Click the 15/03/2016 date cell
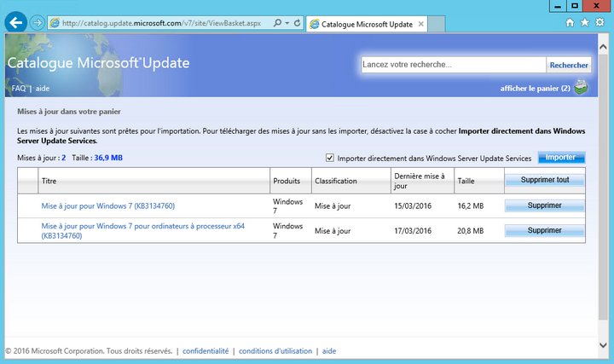614x364 pixels. [413, 206]
